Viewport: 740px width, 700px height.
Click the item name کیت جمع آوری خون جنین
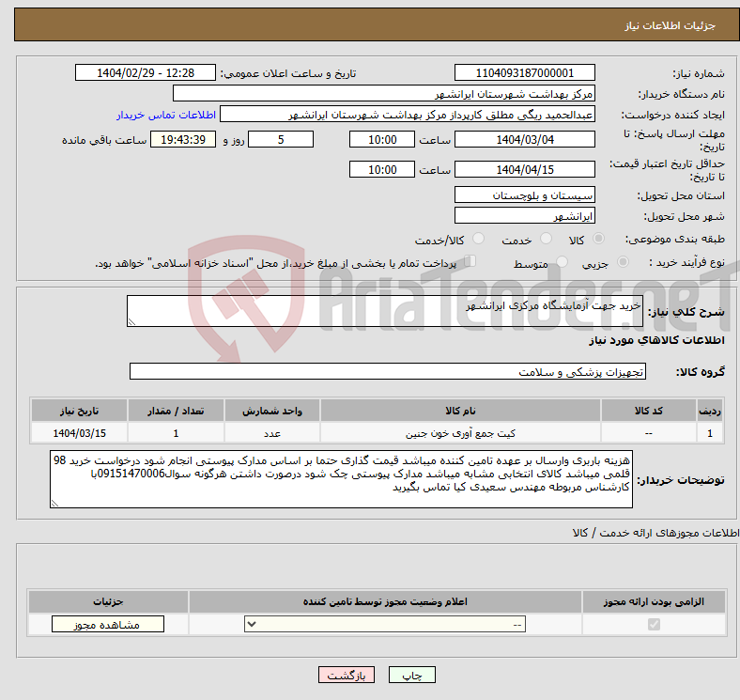[460, 433]
